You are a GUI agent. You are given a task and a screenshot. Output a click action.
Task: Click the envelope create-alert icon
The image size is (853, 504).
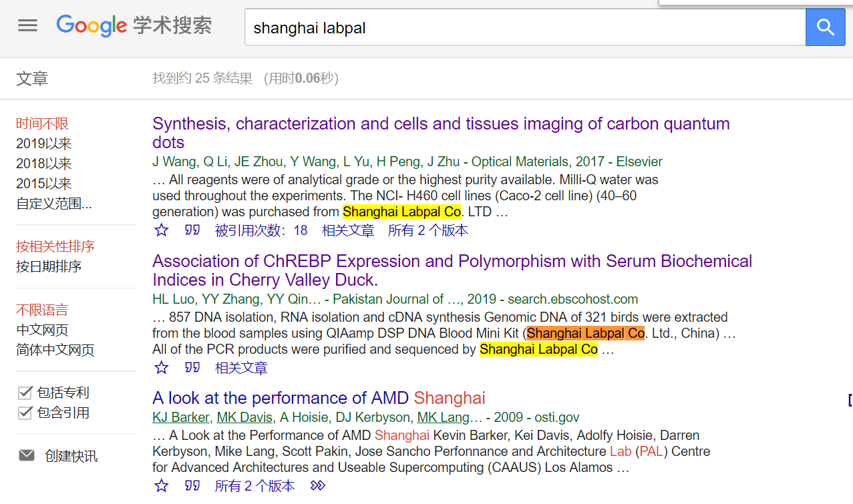click(x=27, y=455)
